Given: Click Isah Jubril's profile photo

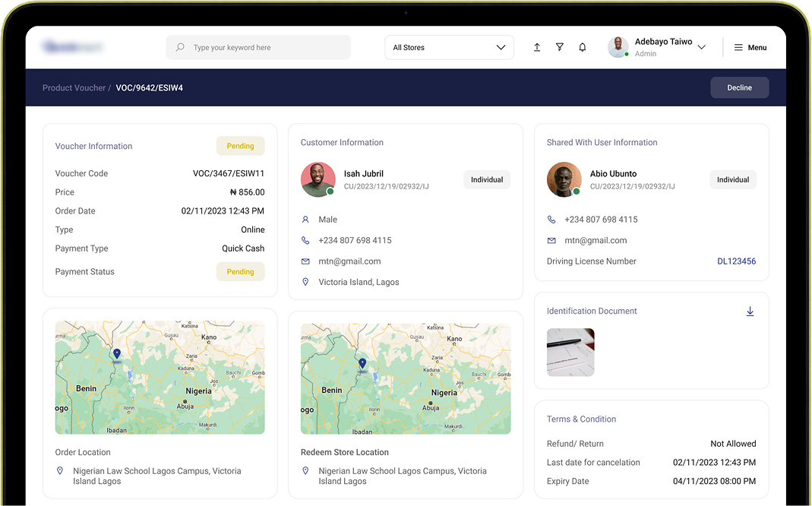Looking at the screenshot, I should tap(318, 179).
